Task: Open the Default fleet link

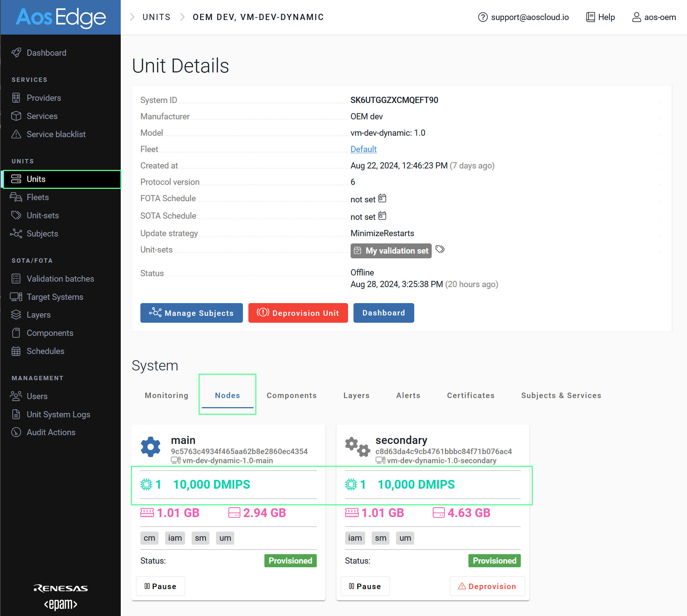Action: pos(363,149)
